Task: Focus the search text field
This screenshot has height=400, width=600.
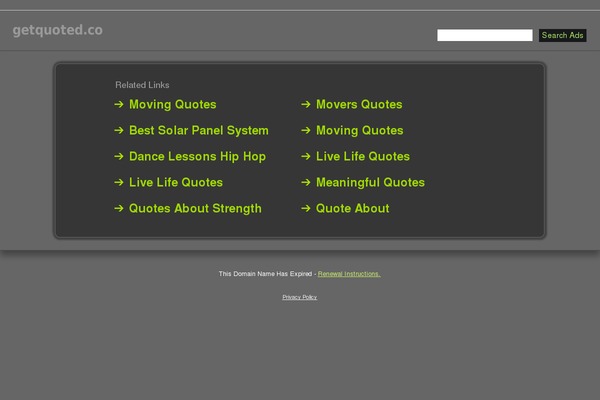Action: pos(484,35)
